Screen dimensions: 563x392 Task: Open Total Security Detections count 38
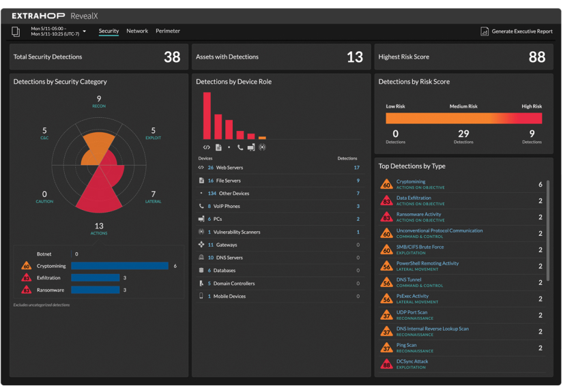pos(172,57)
